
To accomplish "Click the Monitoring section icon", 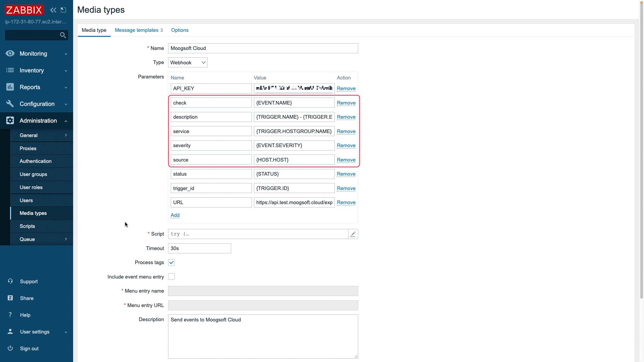I will 10,53.
